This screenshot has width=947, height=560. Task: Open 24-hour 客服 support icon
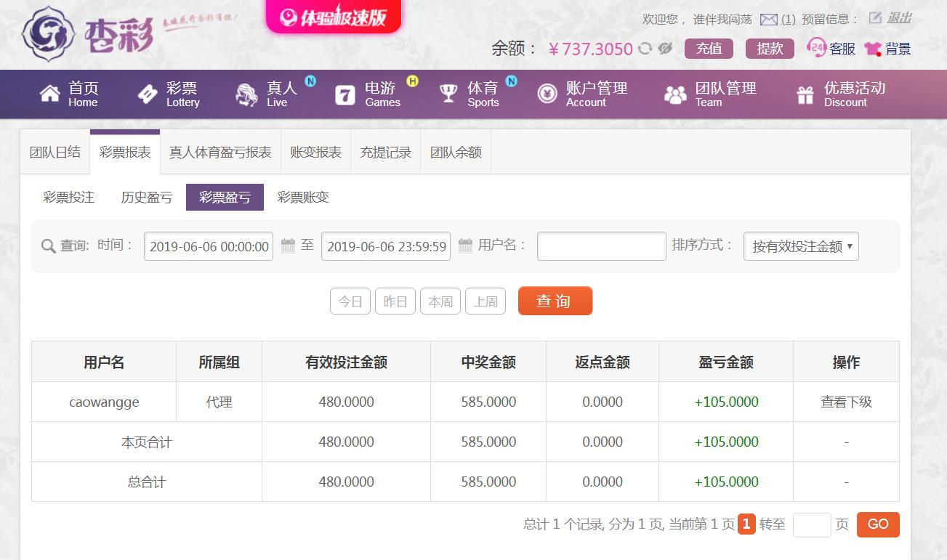point(817,48)
